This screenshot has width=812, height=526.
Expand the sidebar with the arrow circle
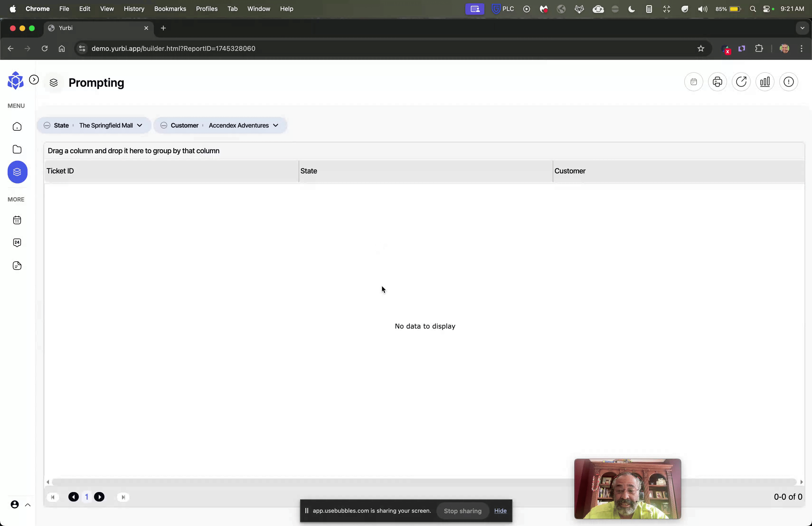tap(34, 80)
